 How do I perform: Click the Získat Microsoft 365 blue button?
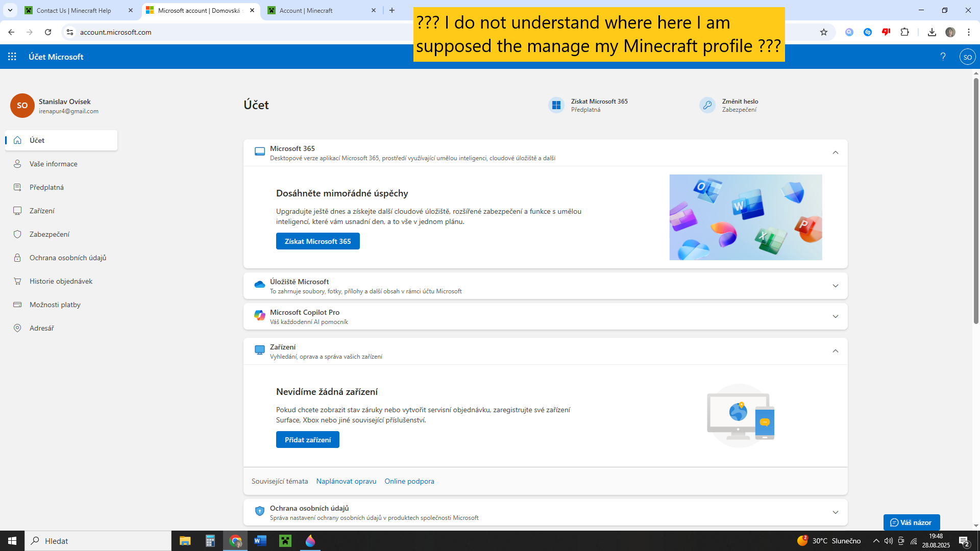[x=317, y=241]
